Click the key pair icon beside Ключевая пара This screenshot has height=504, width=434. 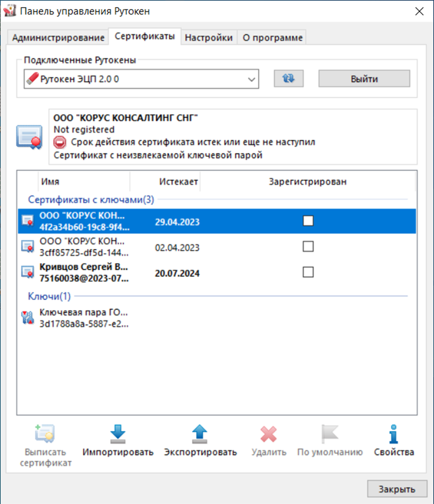coord(28,318)
